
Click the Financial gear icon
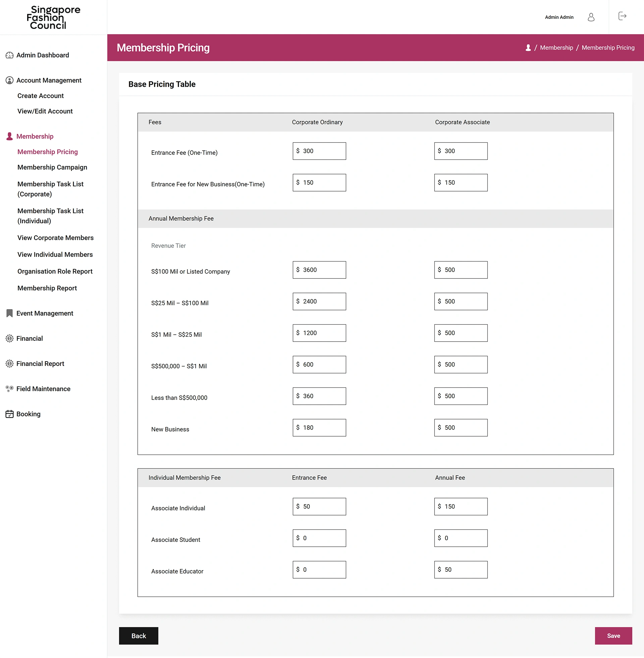pyautogui.click(x=9, y=338)
